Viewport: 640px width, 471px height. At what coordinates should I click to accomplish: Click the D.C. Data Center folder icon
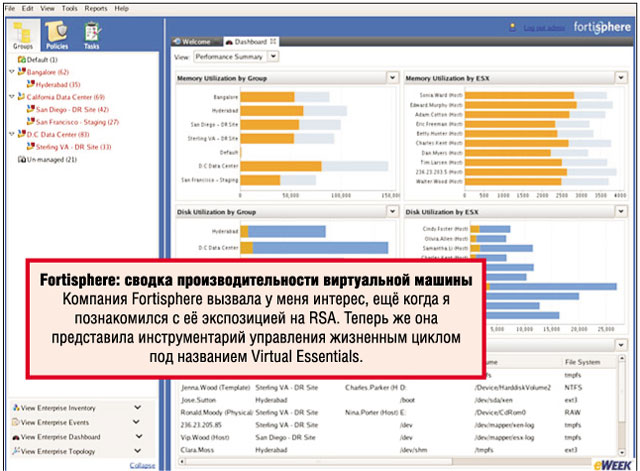(22, 134)
